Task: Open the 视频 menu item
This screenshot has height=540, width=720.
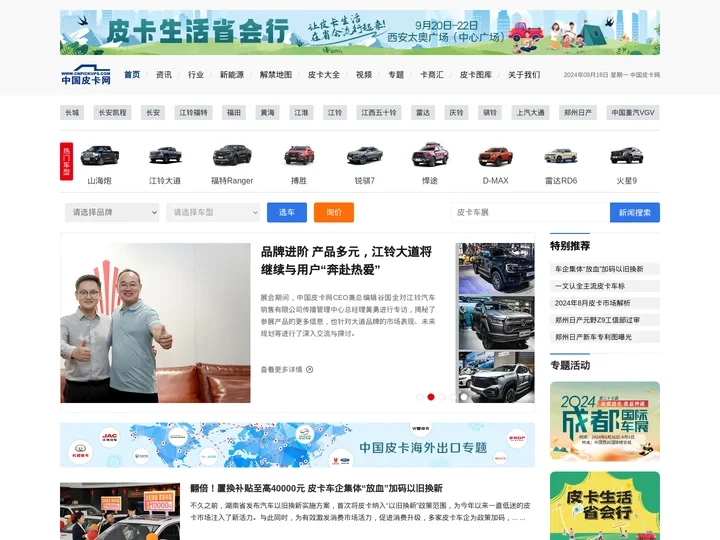Action: tap(364, 74)
